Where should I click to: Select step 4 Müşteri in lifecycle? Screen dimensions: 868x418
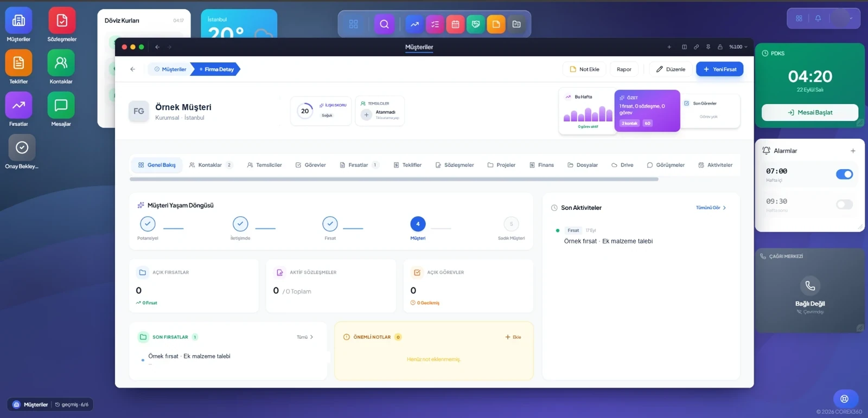[418, 224]
